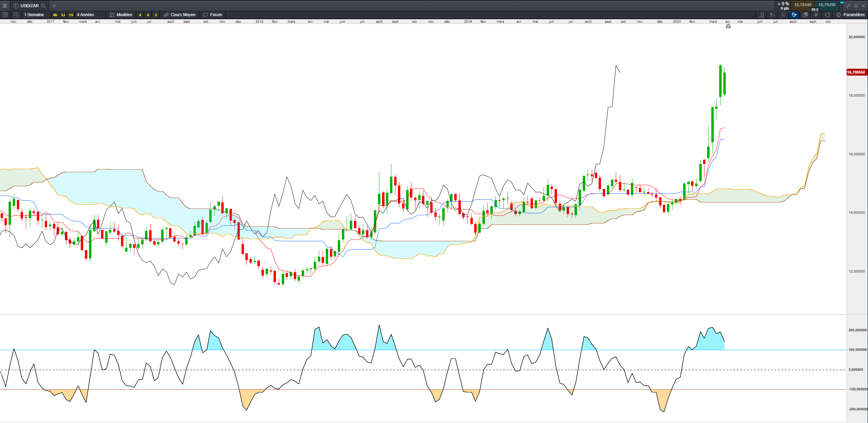
Task: Toggle the price label tag icon
Action: point(827,15)
